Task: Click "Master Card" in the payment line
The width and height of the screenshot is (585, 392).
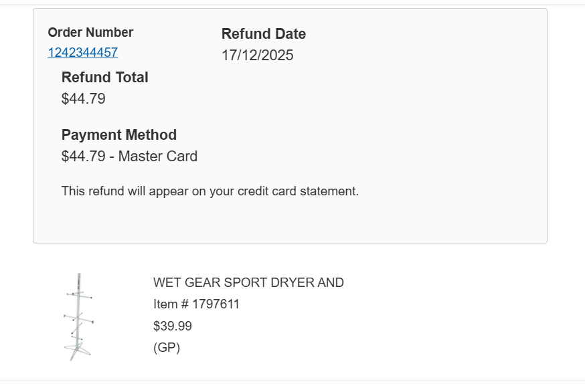Action: 158,157
